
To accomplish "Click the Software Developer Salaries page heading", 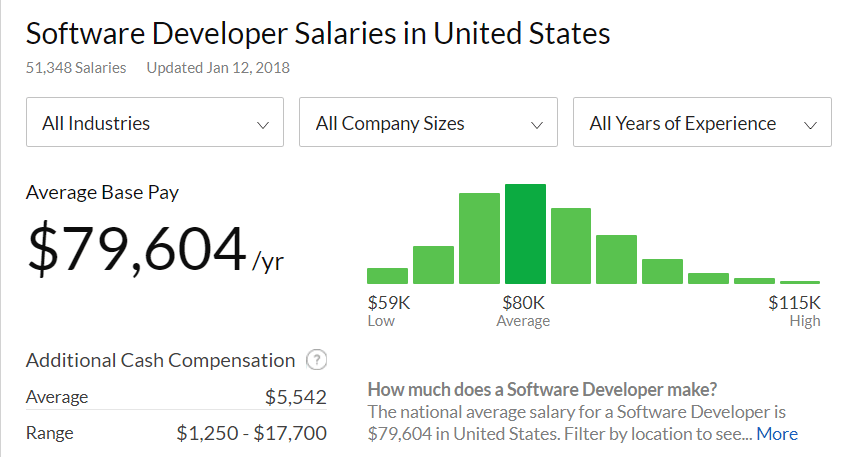I will click(x=318, y=33).
